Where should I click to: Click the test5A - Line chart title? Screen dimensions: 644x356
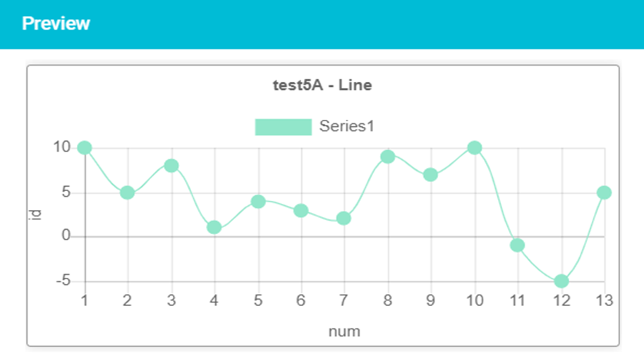[322, 85]
